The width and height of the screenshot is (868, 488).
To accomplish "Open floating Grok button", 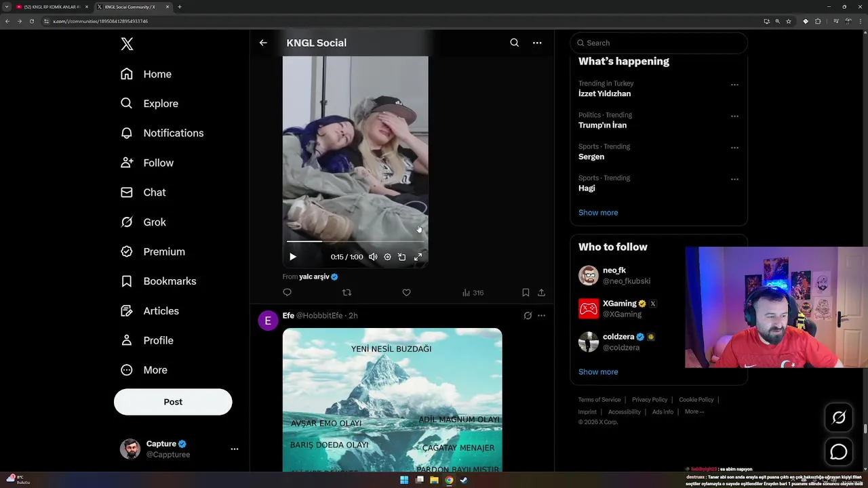I will (839, 418).
